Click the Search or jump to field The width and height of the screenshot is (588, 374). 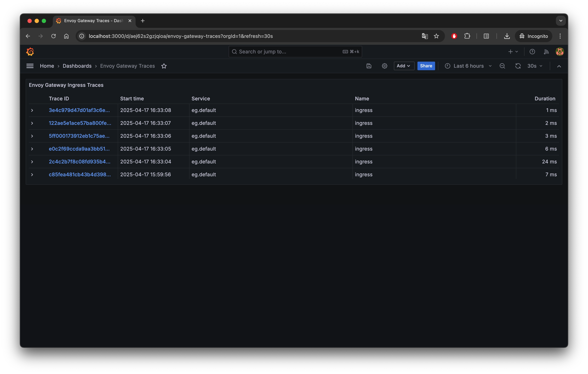pos(288,52)
